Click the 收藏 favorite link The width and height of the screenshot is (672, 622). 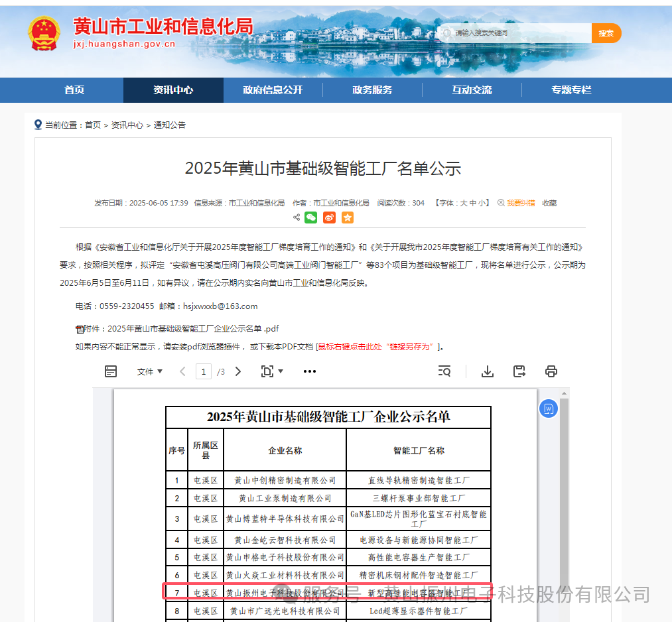pos(549,203)
